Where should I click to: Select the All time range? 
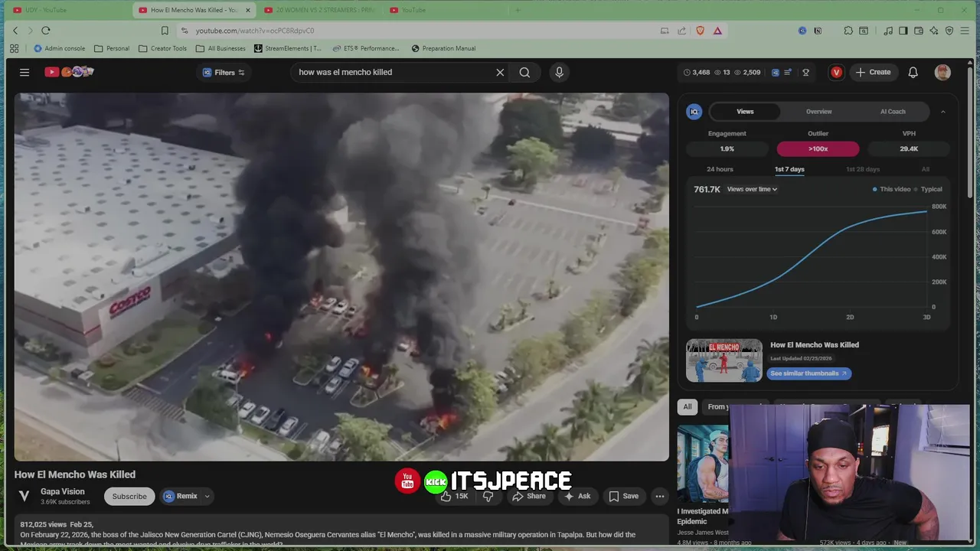926,169
